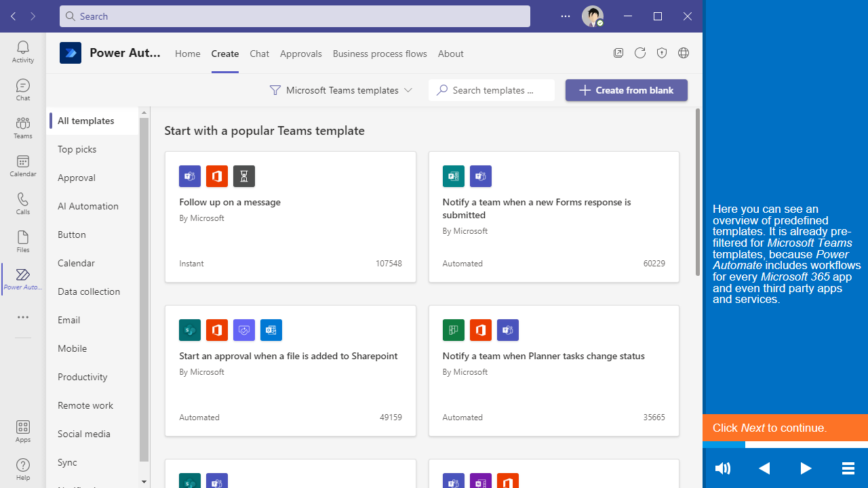This screenshot has width=868, height=488.
Task: Select Social media category
Action: pyautogui.click(x=94, y=434)
